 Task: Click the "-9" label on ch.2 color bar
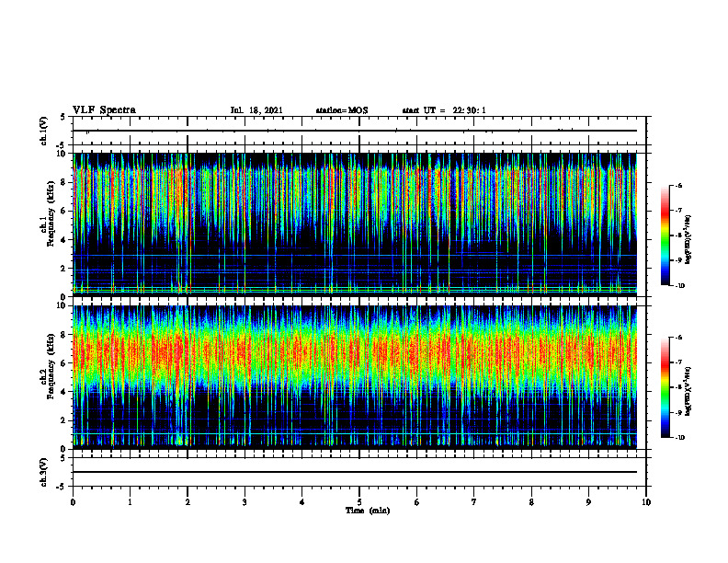pos(678,412)
